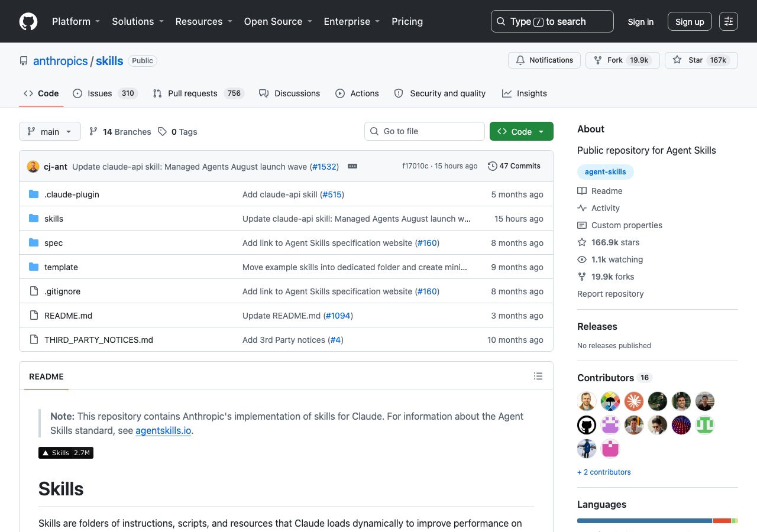Open the GitHub homepage logo
Screen dimensions: 757x532
click(28, 21)
